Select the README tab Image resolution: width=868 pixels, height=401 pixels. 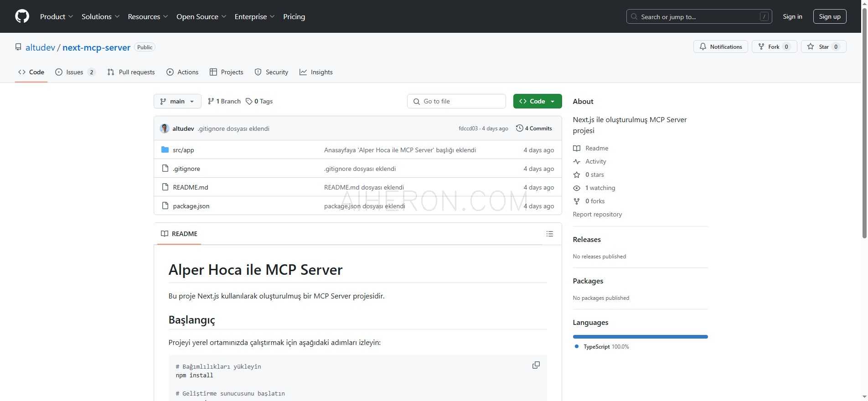click(179, 234)
